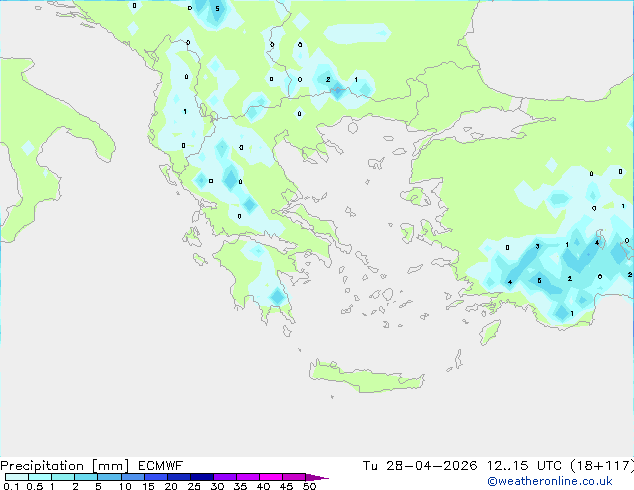This screenshot has width=634, height=490.
Task: Click the '45' legend scale label
Action: point(286,486)
